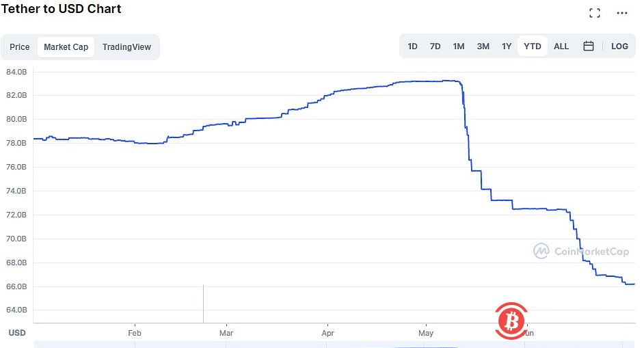The height and width of the screenshot is (348, 644).
Task: Select the YTD range option
Action: [x=532, y=46]
